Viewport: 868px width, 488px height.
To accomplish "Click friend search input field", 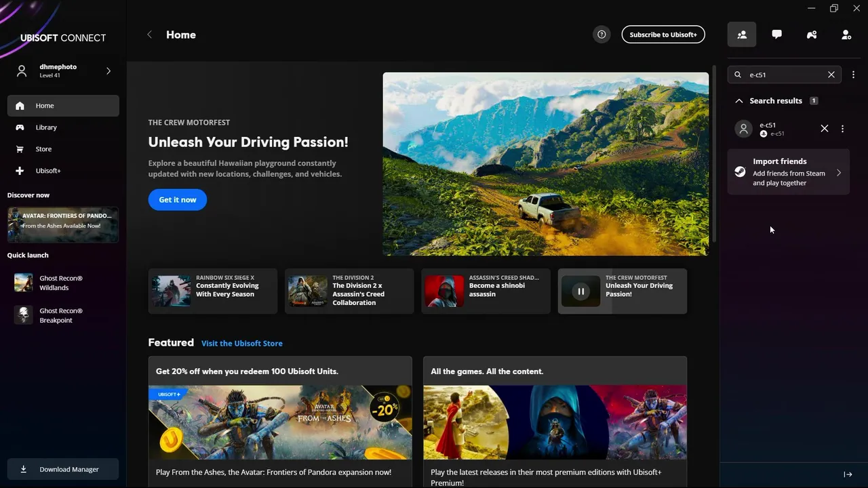I will 785,75.
